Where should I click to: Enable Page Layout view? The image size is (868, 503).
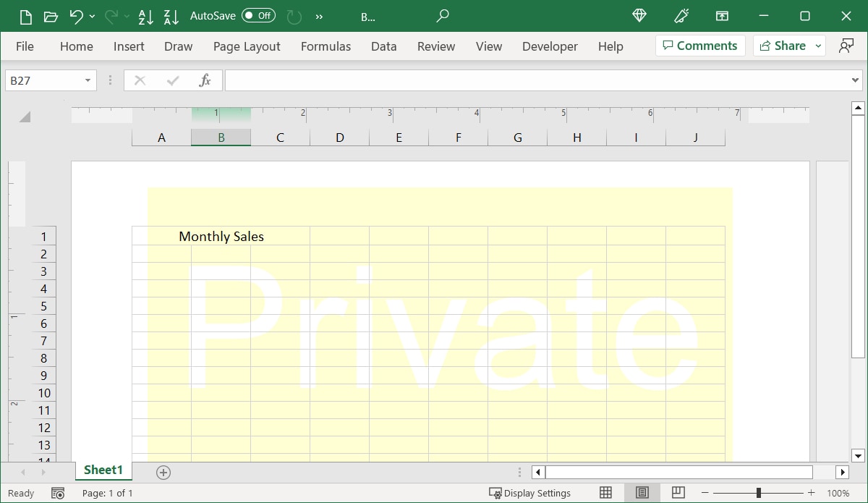pyautogui.click(x=642, y=493)
